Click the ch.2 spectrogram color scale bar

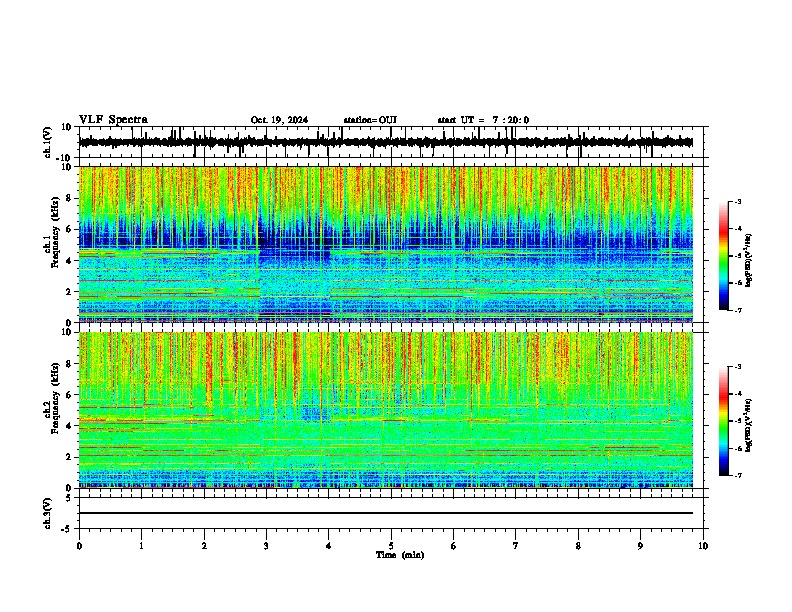point(724,421)
